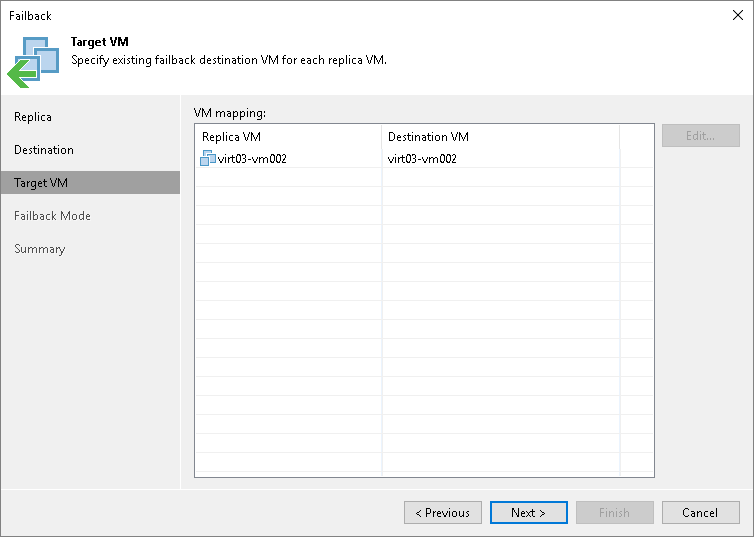Viewport: 754px width, 537px height.
Task: Sort by Destination VM column header
Action: pos(500,137)
